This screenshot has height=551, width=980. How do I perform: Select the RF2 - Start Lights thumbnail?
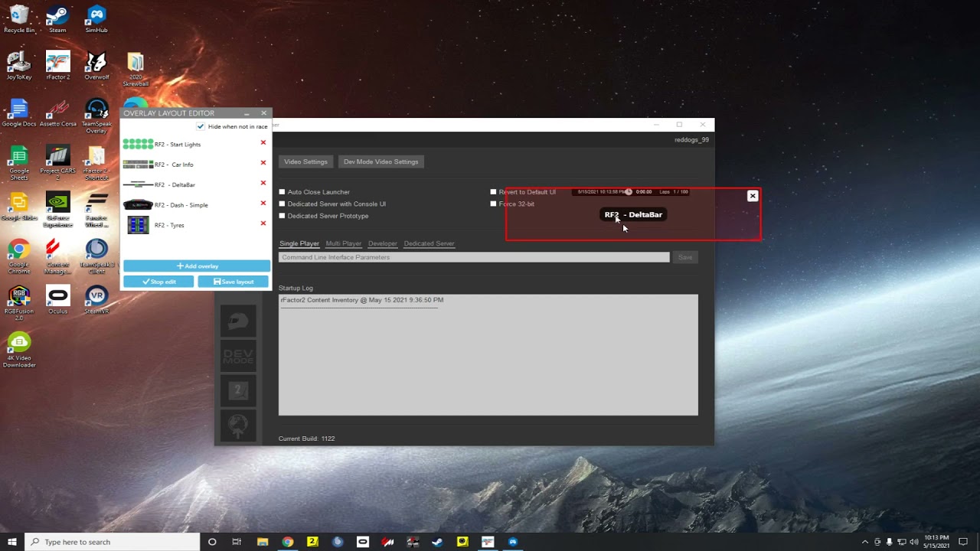click(138, 144)
